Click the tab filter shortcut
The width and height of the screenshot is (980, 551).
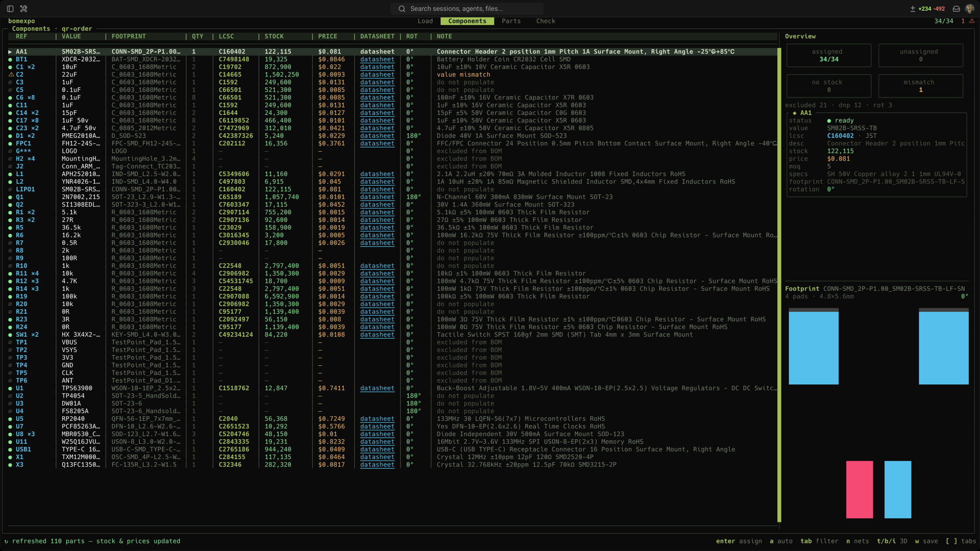coord(819,541)
